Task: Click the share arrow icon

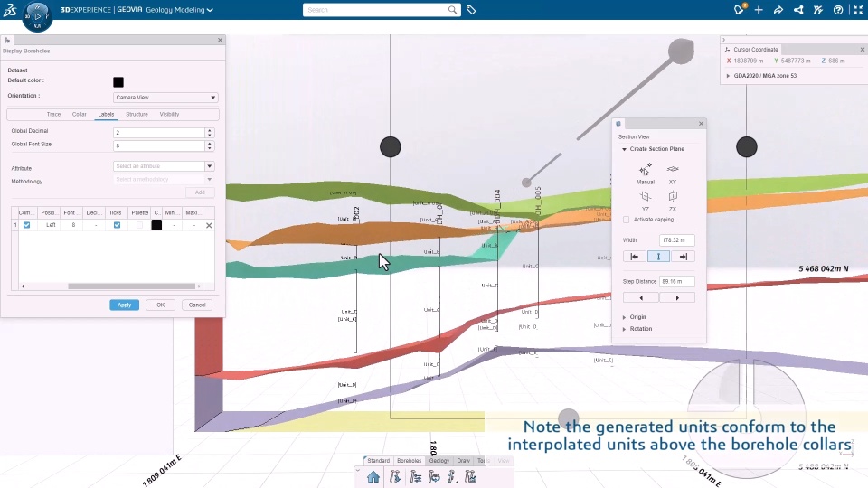Action: coord(778,10)
